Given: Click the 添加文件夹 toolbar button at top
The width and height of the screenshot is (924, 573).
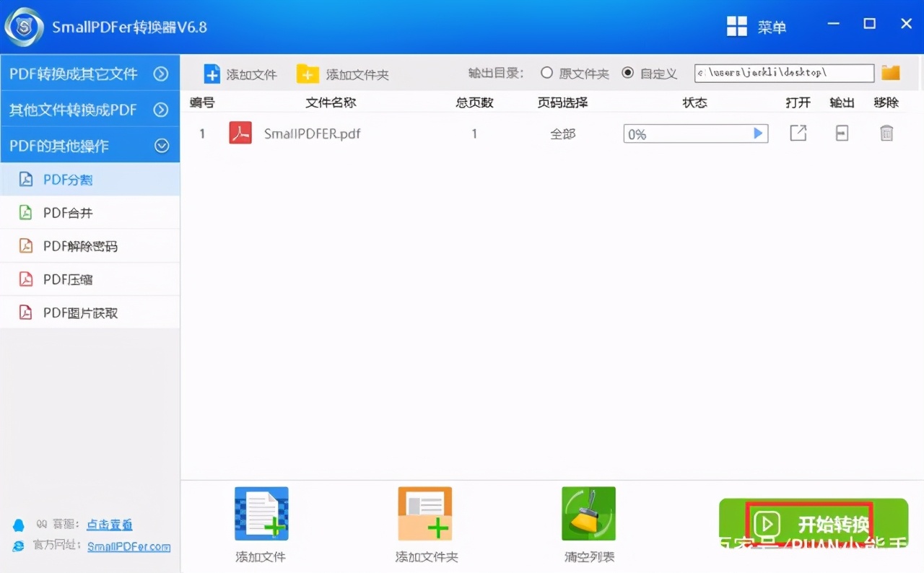Looking at the screenshot, I should tap(342, 74).
